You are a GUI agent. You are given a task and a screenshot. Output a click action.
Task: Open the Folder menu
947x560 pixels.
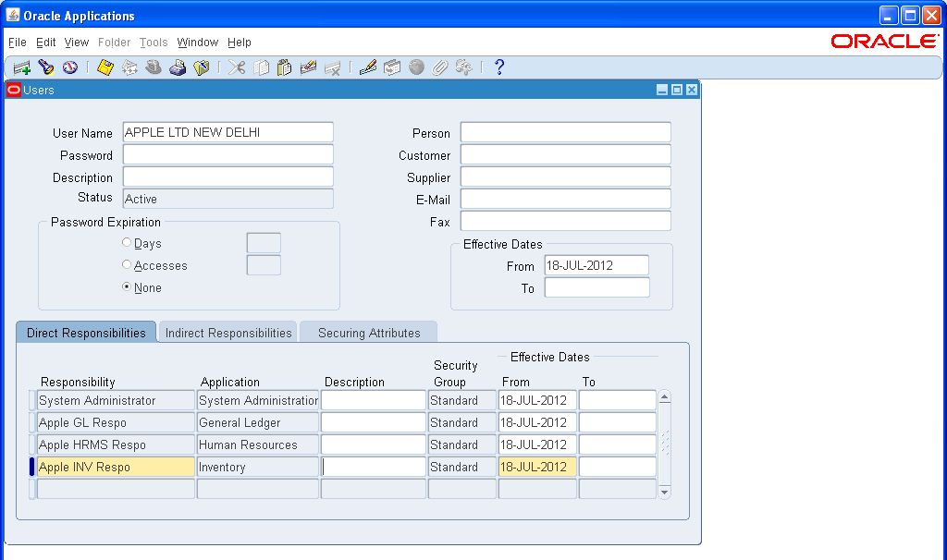115,43
